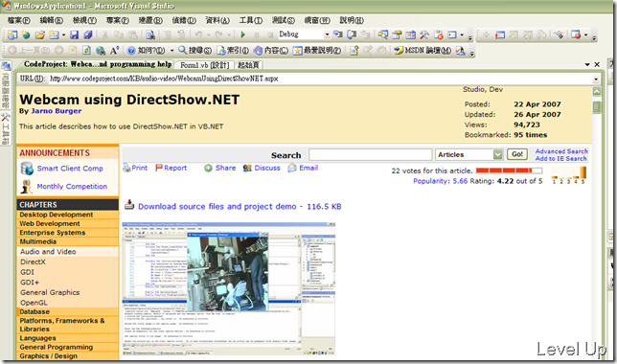617x364 pixels.
Task: Open the Smart Client Comp announcement
Action: point(70,168)
